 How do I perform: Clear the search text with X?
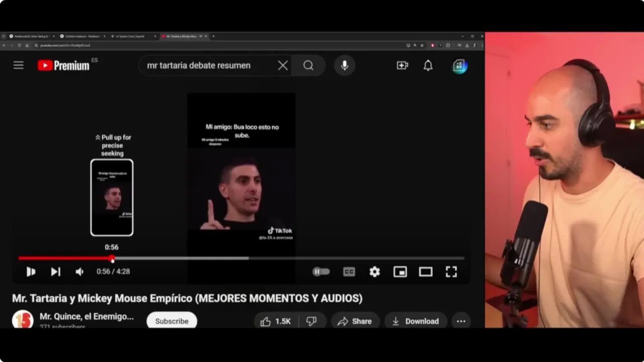point(283,65)
